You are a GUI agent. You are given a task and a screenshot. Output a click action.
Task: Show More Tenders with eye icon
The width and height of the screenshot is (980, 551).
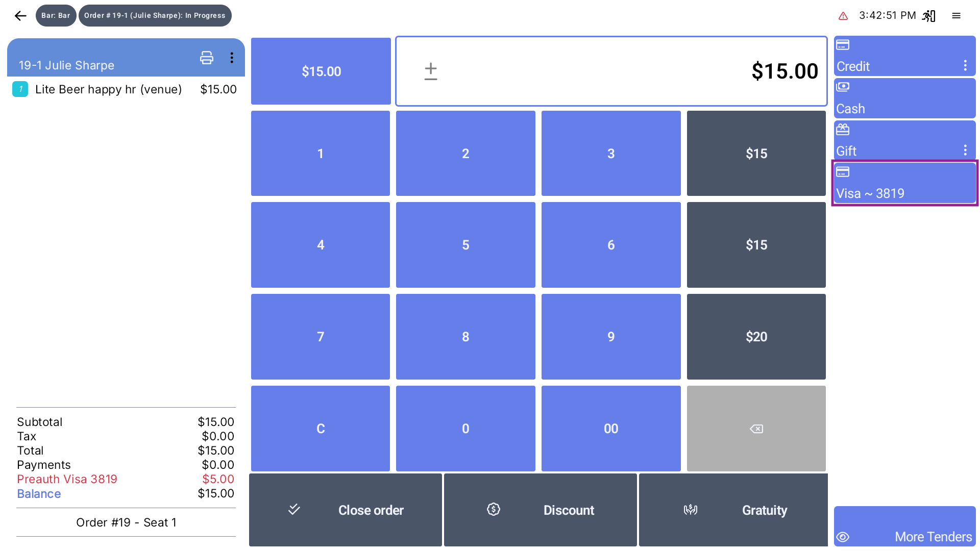[904, 527]
